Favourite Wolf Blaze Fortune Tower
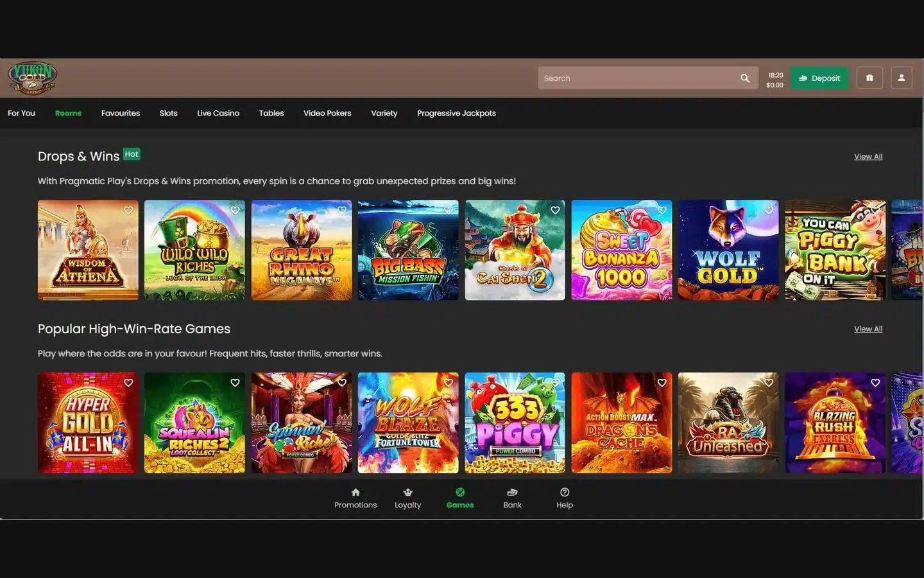924x578 pixels. click(x=449, y=383)
